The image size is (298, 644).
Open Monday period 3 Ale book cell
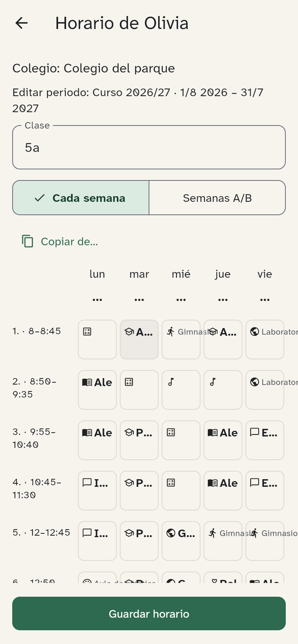tap(97, 440)
